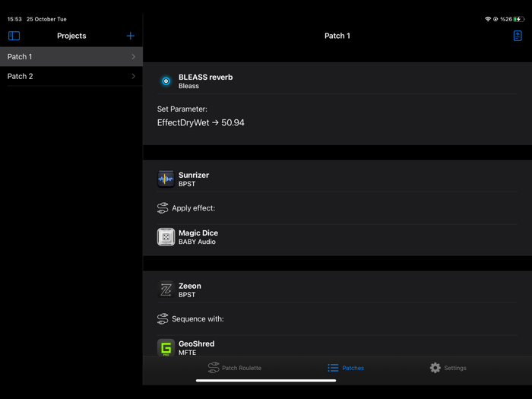532x399 pixels.
Task: Click EffectDryWet → 50.94 parameter value
Action: point(201,122)
